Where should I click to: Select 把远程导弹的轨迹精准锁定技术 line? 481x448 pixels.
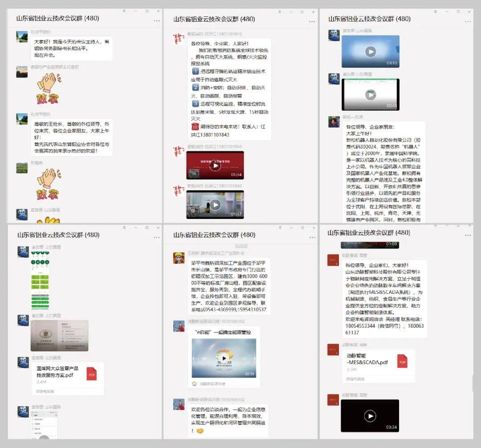click(x=228, y=75)
